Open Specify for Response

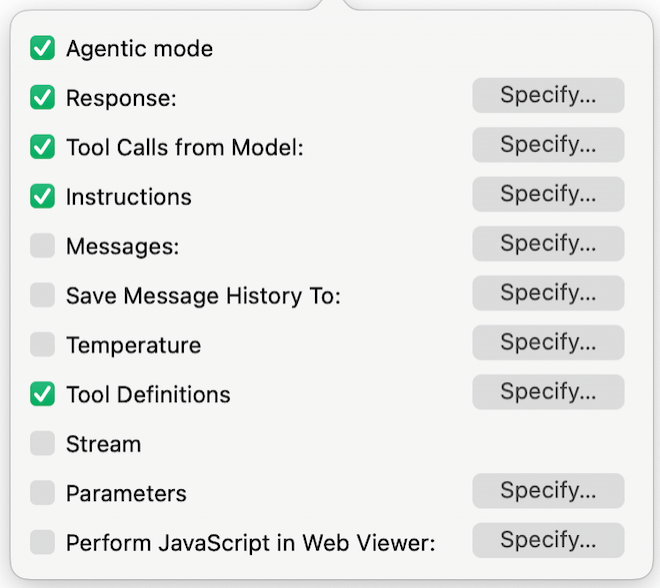pos(548,95)
